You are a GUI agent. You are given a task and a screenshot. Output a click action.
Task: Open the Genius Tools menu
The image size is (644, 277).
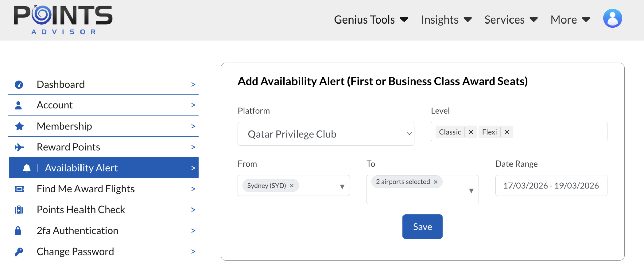click(x=371, y=20)
